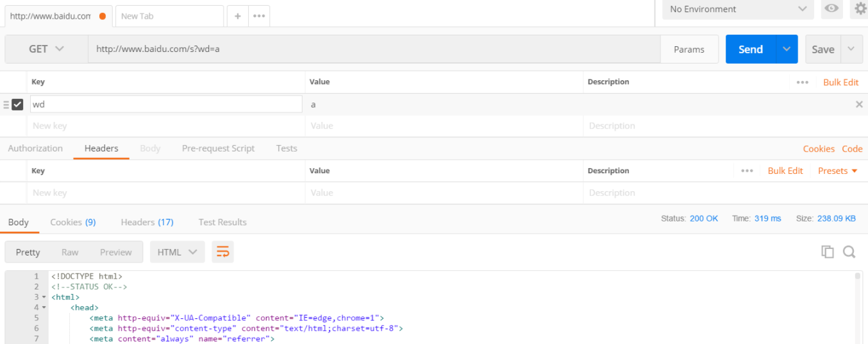Switch to the Authorization tab

pos(35,148)
